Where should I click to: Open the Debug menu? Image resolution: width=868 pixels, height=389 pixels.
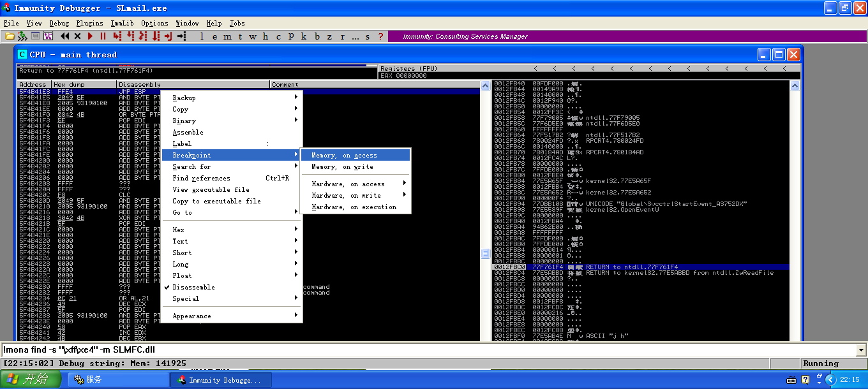(x=59, y=23)
